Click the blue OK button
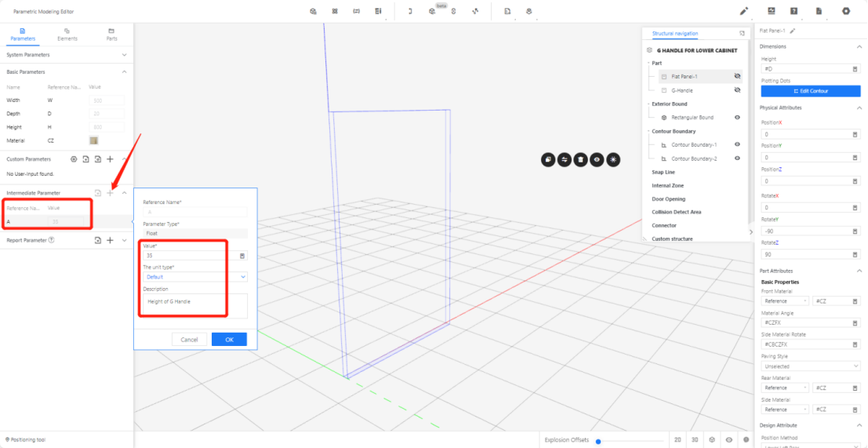The image size is (868, 448). click(229, 340)
